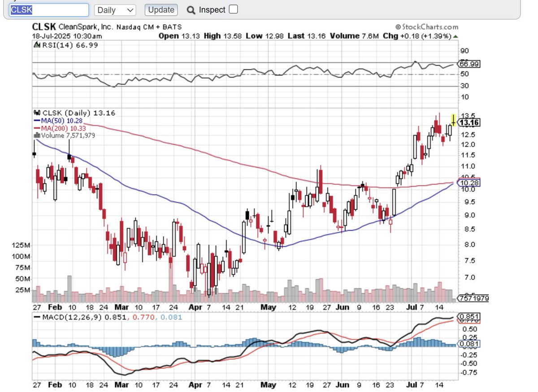Click the 125M volume axis label

[x=22, y=246]
